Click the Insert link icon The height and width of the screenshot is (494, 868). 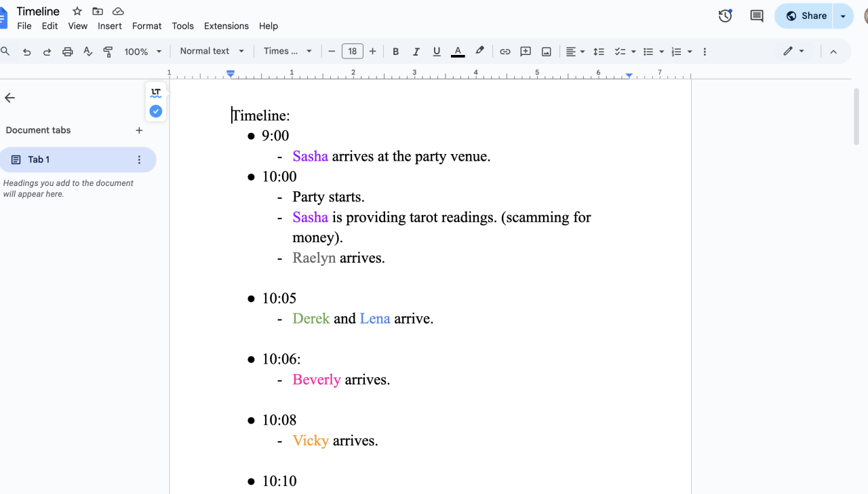[505, 52]
